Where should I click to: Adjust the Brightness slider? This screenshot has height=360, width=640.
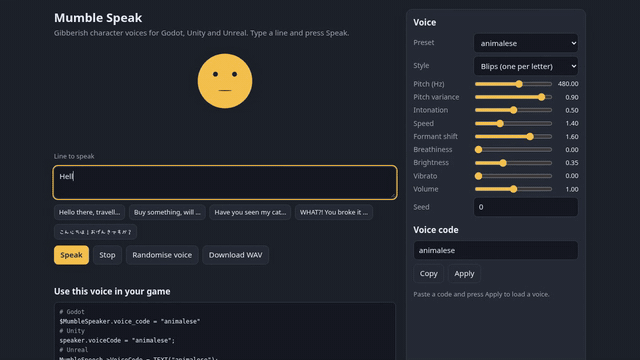tap(513, 163)
